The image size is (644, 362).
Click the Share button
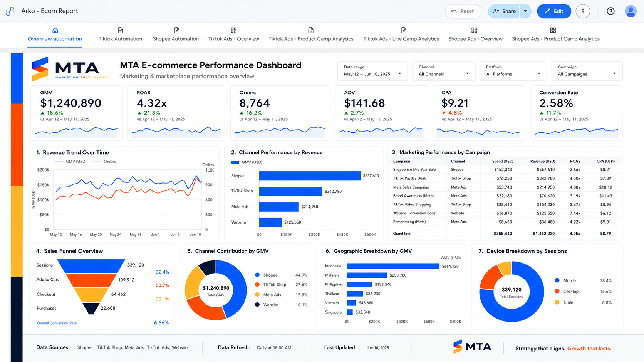[x=504, y=11]
